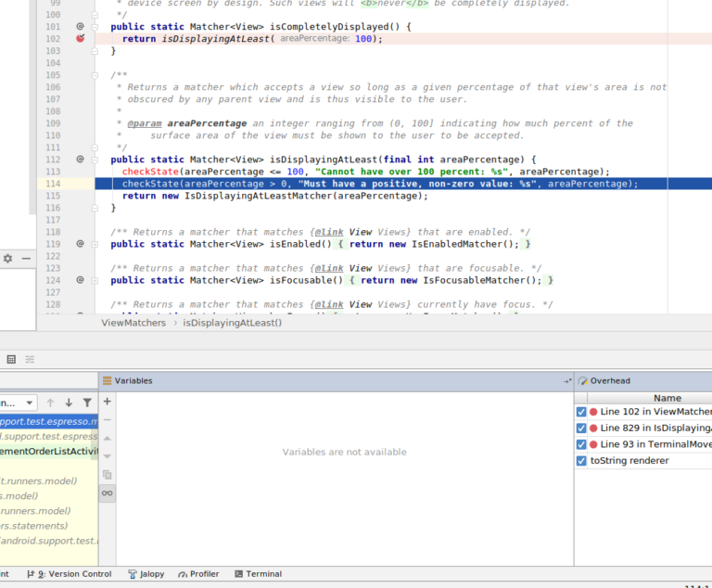
Task: Click the table layout icon in debugger toolbar
Action: click(x=11, y=360)
